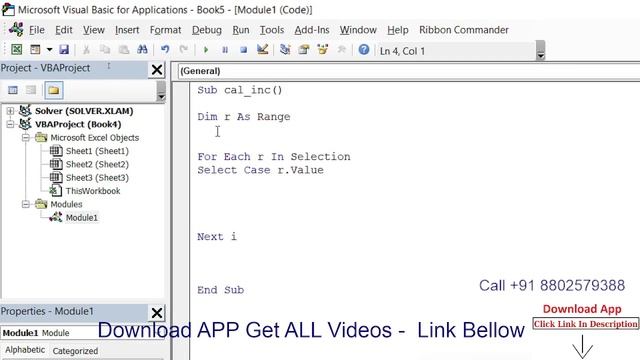This screenshot has height=360, width=640.
Task: Open the Properties Window toolbar icon
Action: point(304,50)
